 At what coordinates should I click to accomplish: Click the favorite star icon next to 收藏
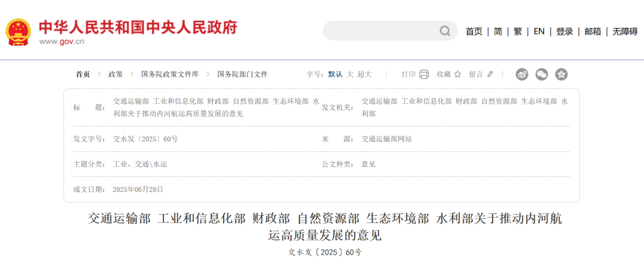457,75
